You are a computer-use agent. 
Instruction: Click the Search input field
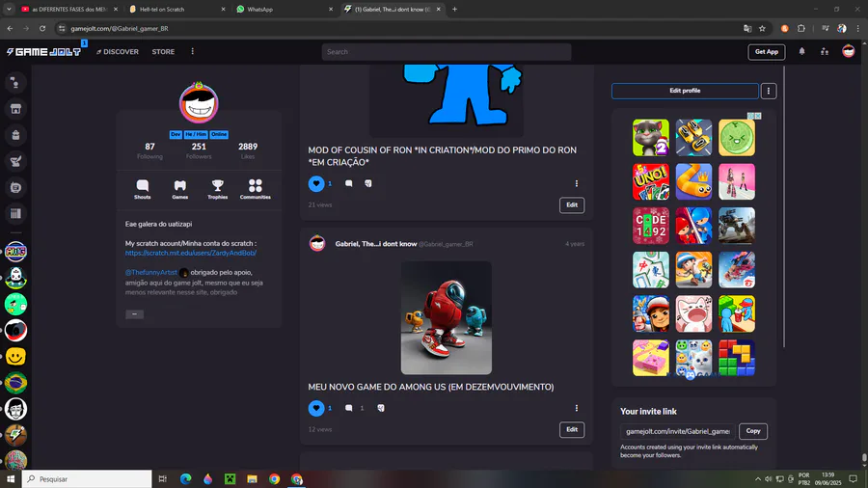tap(447, 52)
